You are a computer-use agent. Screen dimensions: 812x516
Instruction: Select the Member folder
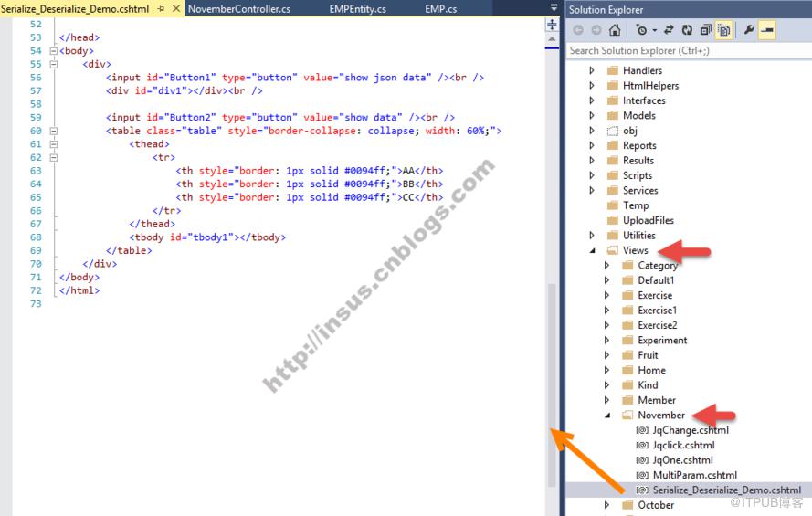657,401
